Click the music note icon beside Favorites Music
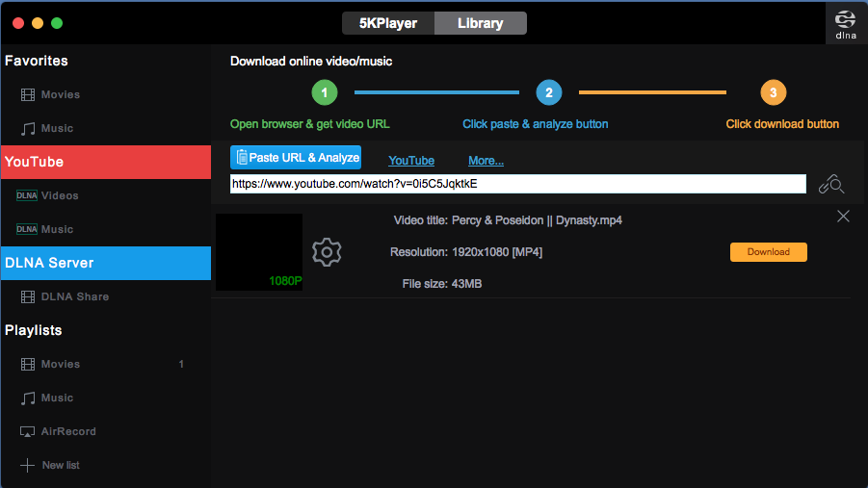 click(28, 129)
